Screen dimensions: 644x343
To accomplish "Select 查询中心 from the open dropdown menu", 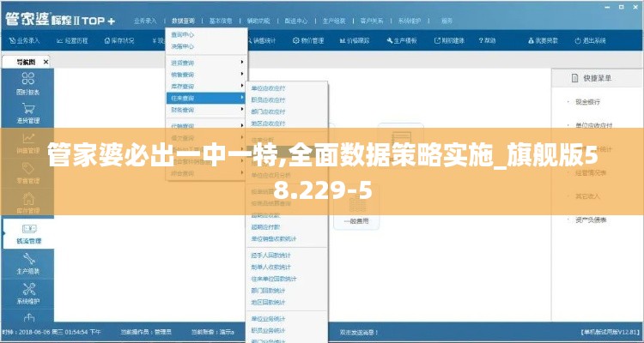I will [183, 35].
